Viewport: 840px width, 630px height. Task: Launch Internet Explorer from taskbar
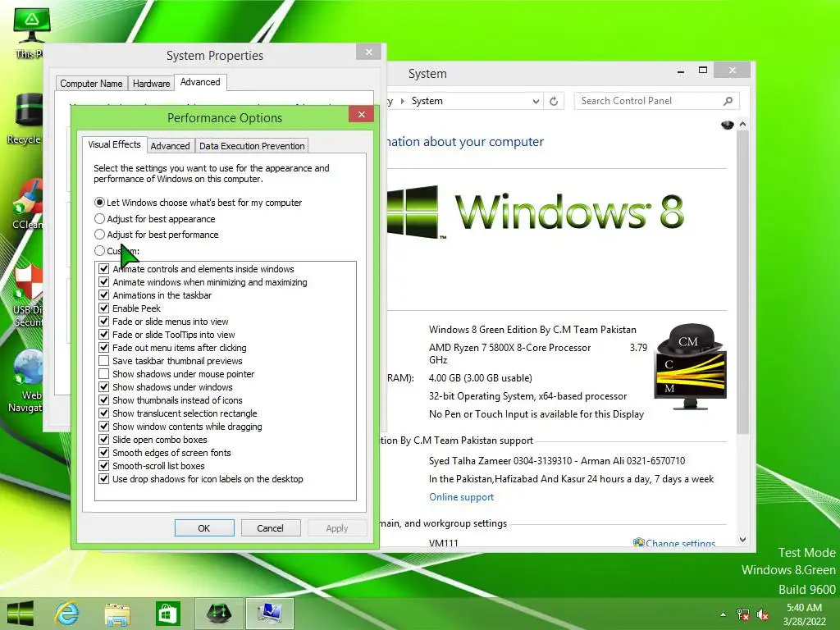(67, 614)
